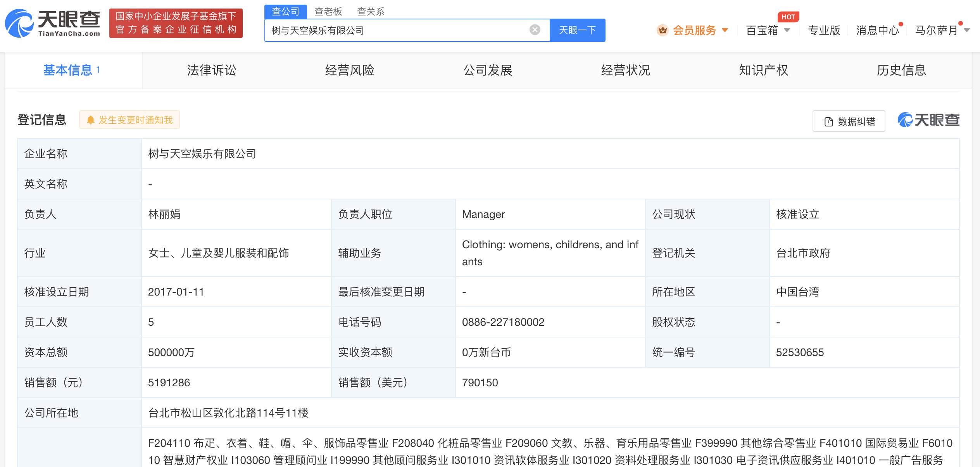Viewport: 980px width, 467px height.
Task: Open the 马尔萨月 user menu dropdown
Action: point(966,30)
